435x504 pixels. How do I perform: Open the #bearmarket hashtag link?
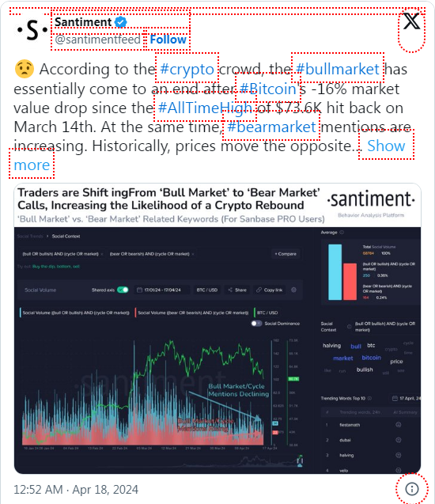(x=271, y=127)
